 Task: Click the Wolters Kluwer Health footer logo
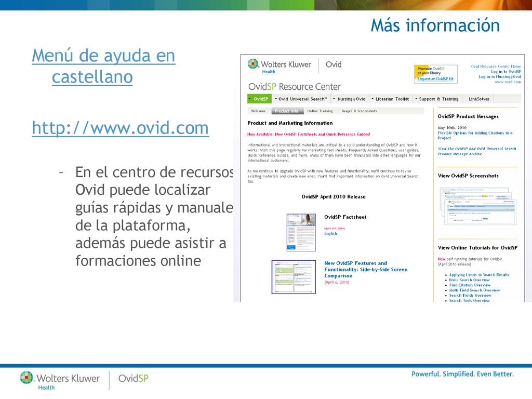pyautogui.click(x=60, y=381)
